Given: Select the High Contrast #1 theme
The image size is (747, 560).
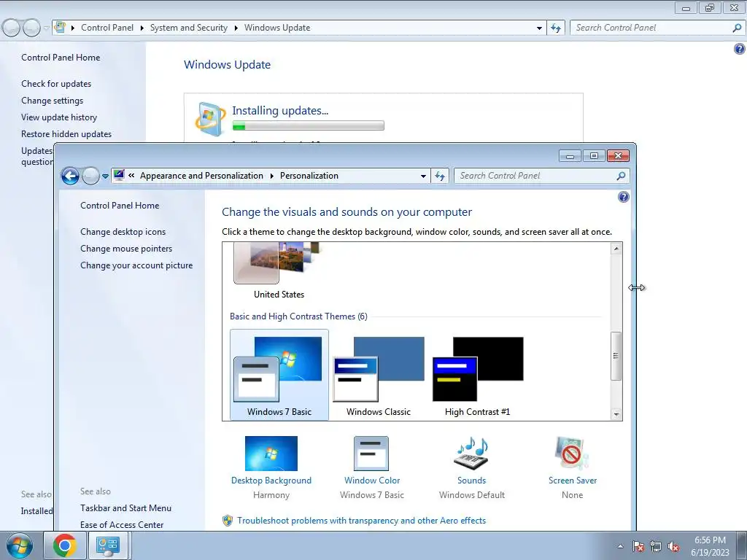Looking at the screenshot, I should (477, 375).
